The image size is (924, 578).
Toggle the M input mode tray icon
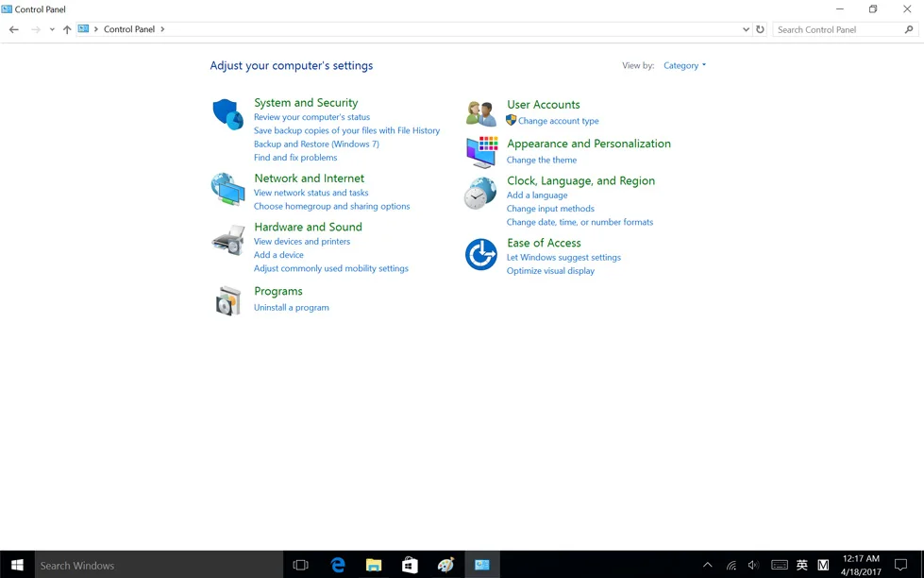823,565
